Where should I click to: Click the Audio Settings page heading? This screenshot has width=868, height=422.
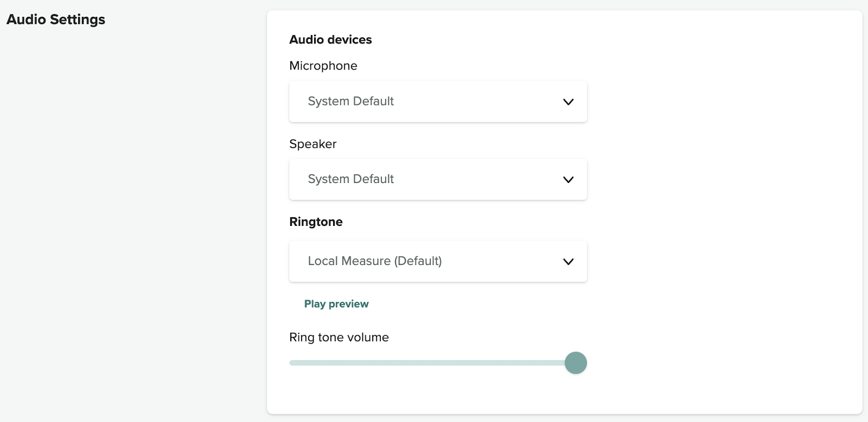tap(56, 20)
